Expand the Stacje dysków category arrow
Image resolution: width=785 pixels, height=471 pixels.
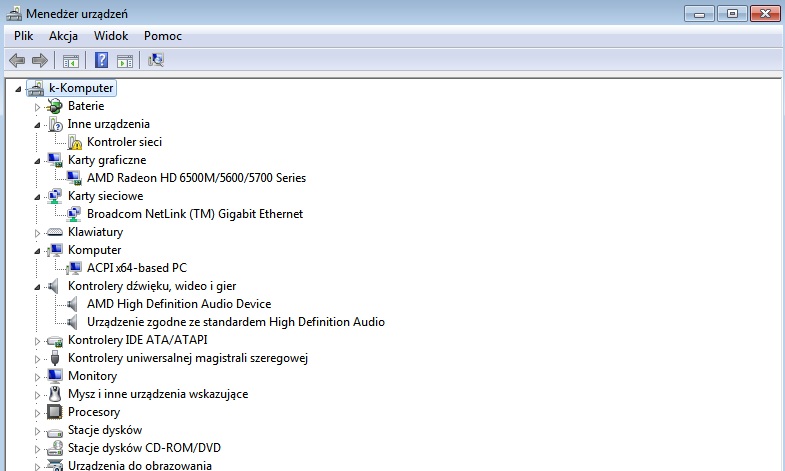click(x=37, y=431)
